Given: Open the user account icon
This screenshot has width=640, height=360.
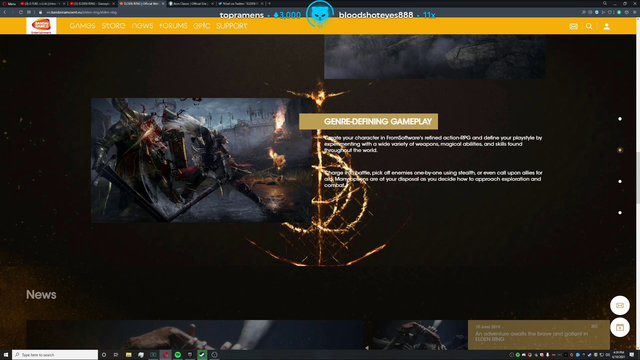Looking at the screenshot, I should click(x=607, y=26).
